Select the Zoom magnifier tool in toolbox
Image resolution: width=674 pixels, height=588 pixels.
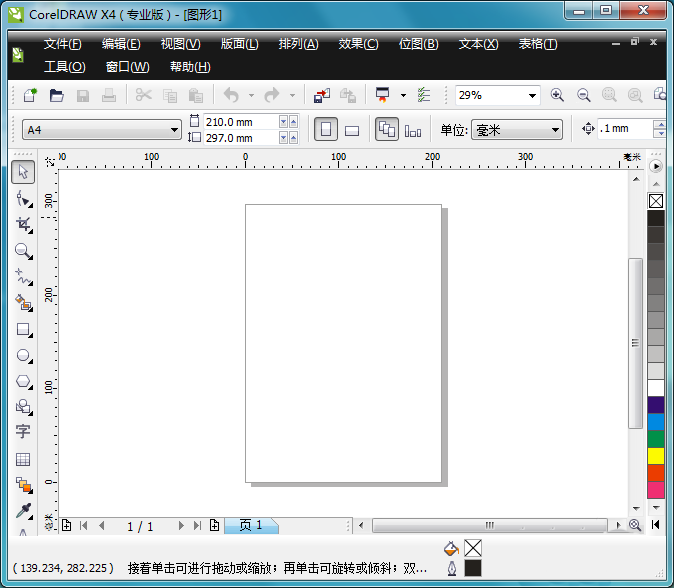[24, 251]
